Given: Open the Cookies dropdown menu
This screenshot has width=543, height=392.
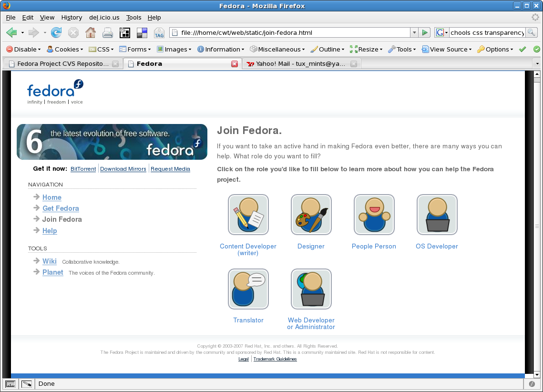Looking at the screenshot, I should point(65,49).
